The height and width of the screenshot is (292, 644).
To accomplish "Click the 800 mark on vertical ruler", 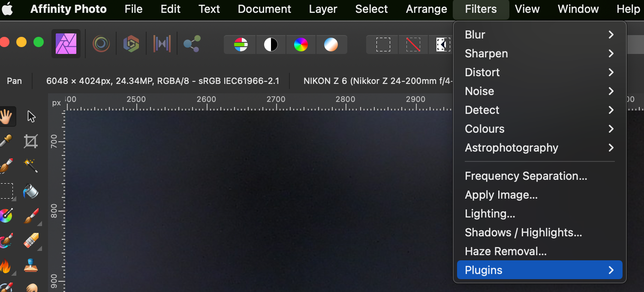I will 54,211.
